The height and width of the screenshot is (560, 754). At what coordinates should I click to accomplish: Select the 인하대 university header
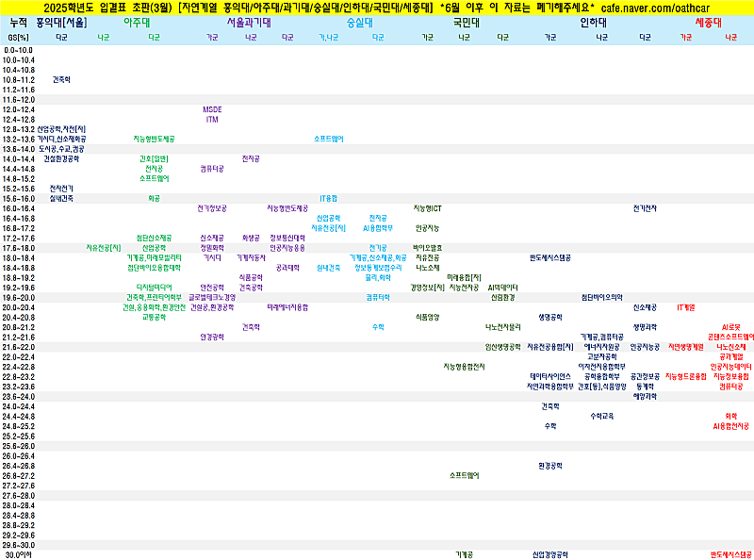pyautogui.click(x=593, y=21)
